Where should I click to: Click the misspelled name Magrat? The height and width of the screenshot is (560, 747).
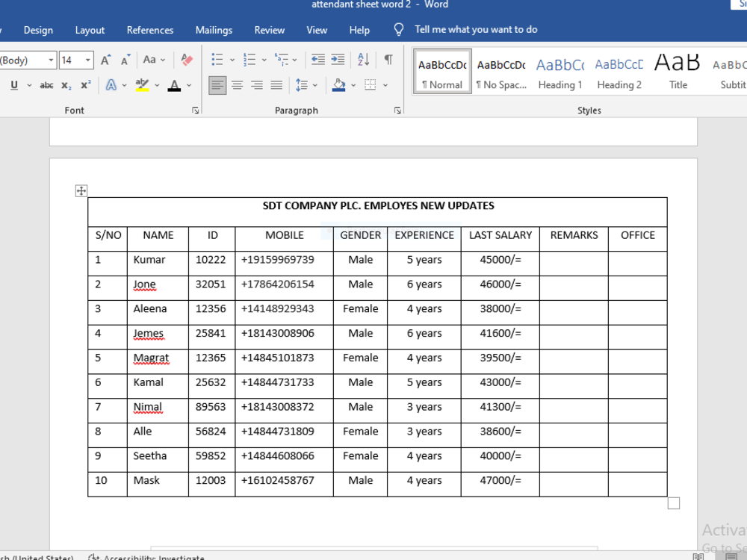(x=151, y=358)
